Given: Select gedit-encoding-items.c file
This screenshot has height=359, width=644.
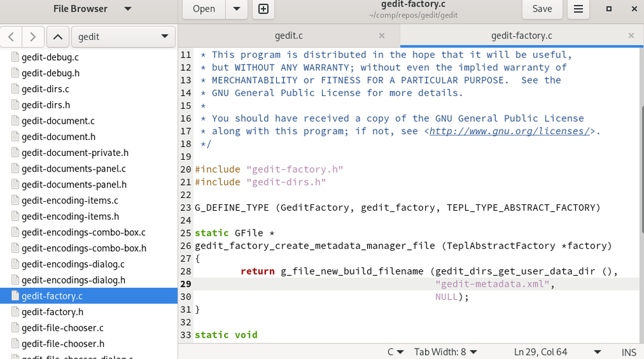Looking at the screenshot, I should [x=70, y=200].
